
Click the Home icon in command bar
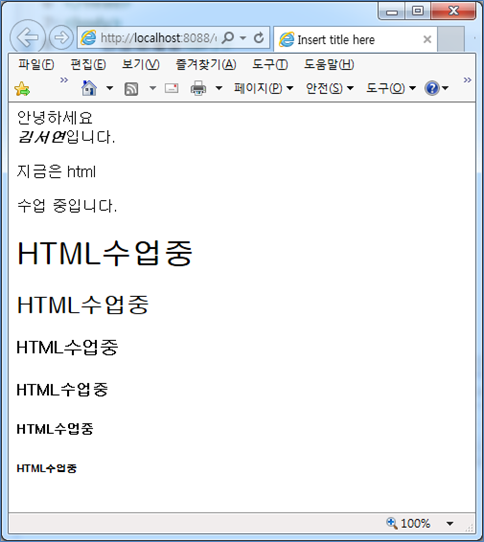click(x=89, y=88)
